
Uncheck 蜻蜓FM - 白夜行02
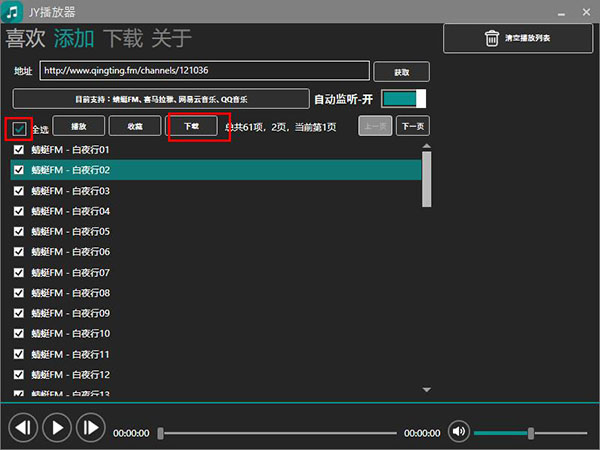(x=19, y=170)
